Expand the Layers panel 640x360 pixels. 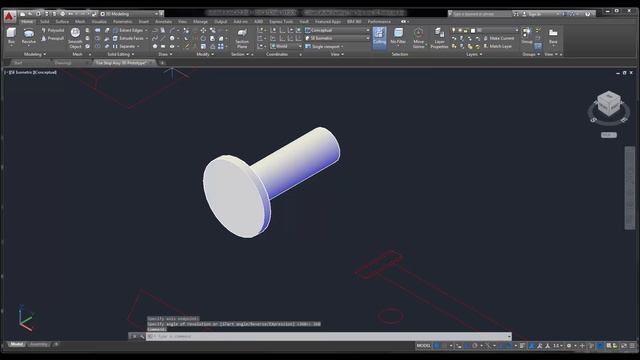474,54
